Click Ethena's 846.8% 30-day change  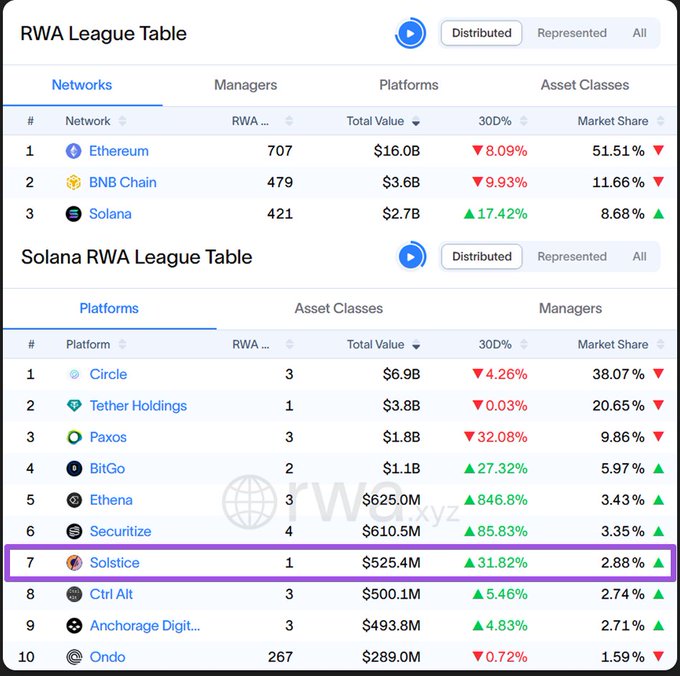click(496, 500)
